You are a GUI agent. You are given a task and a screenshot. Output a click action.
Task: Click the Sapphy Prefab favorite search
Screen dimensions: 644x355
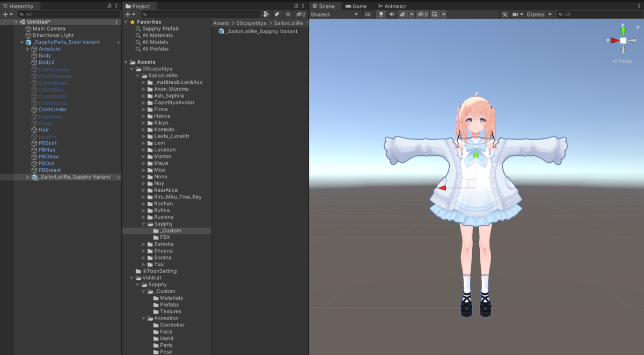pyautogui.click(x=160, y=28)
